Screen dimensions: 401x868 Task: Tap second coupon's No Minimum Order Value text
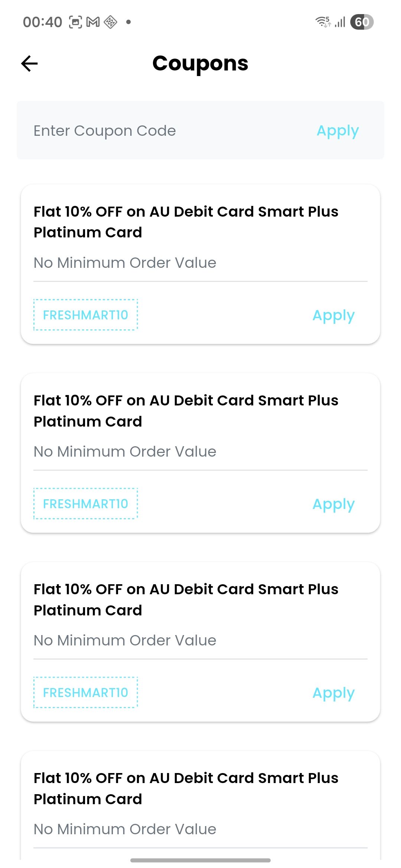125,451
